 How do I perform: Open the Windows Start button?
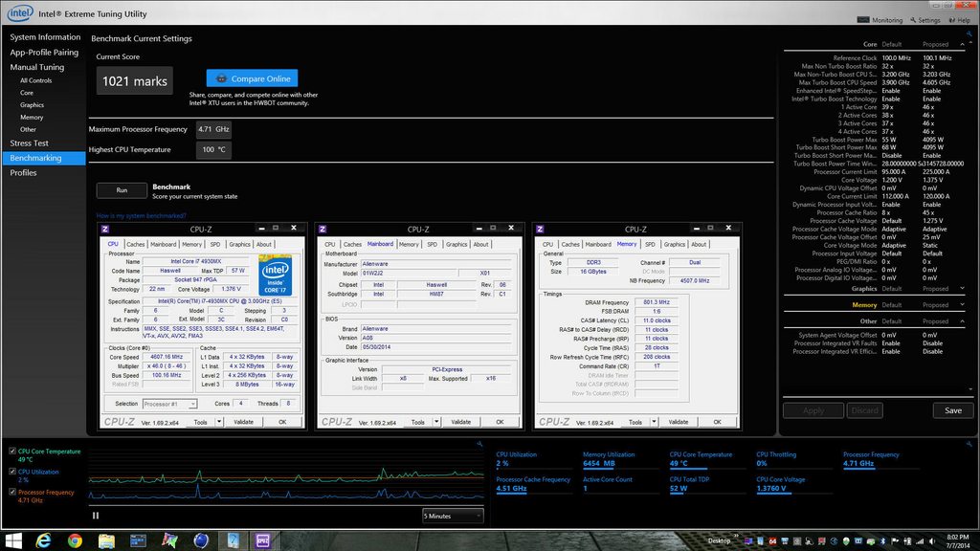pyautogui.click(x=13, y=540)
